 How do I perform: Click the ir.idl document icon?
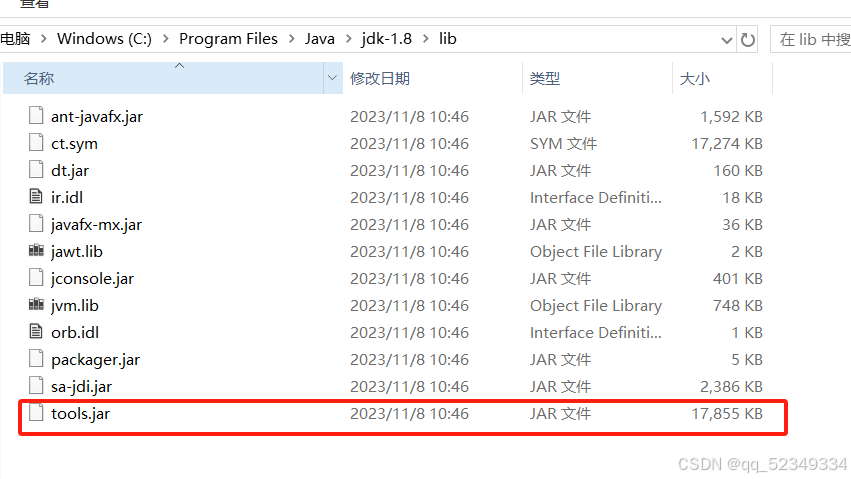(36, 196)
